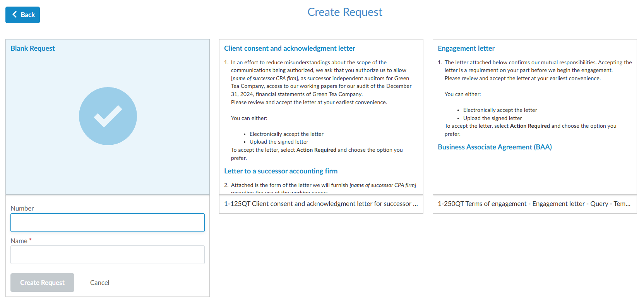Open Client consent and acknowledgment letter heading
This screenshot has height=300, width=644.
pyautogui.click(x=289, y=48)
